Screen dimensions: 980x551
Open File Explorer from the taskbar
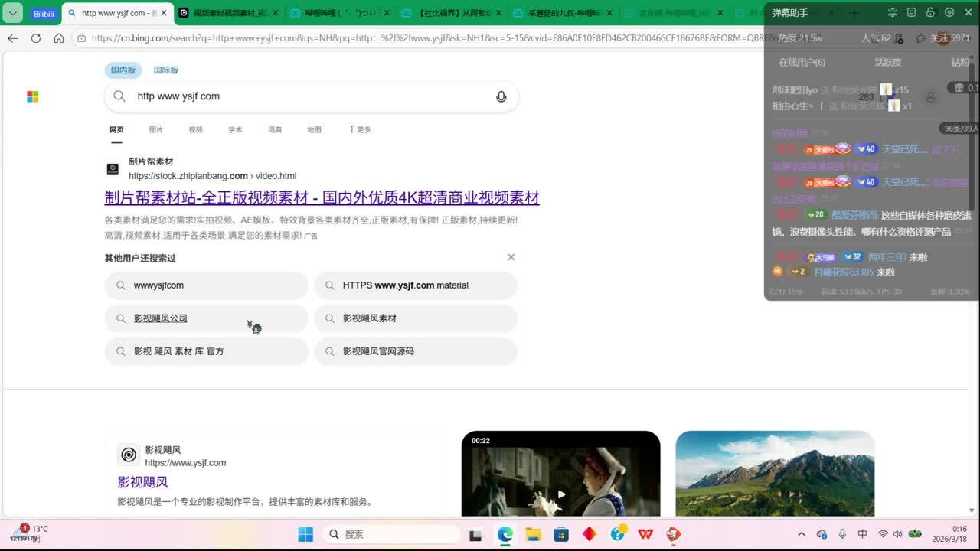[x=533, y=534]
